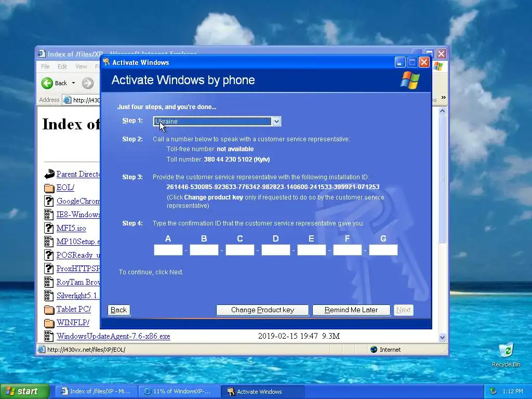Screen dimensions: 532x399
Task: Focus confirmation ID field E
Action: tap(312, 250)
